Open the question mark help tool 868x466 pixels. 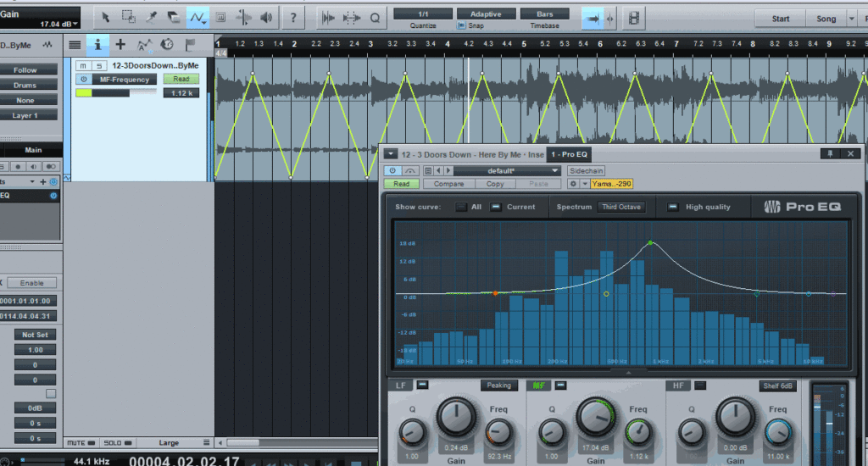click(292, 18)
